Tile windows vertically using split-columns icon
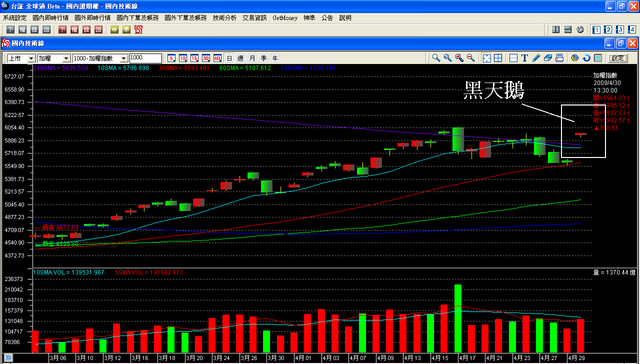The width and height of the screenshot is (640, 364). point(556,29)
